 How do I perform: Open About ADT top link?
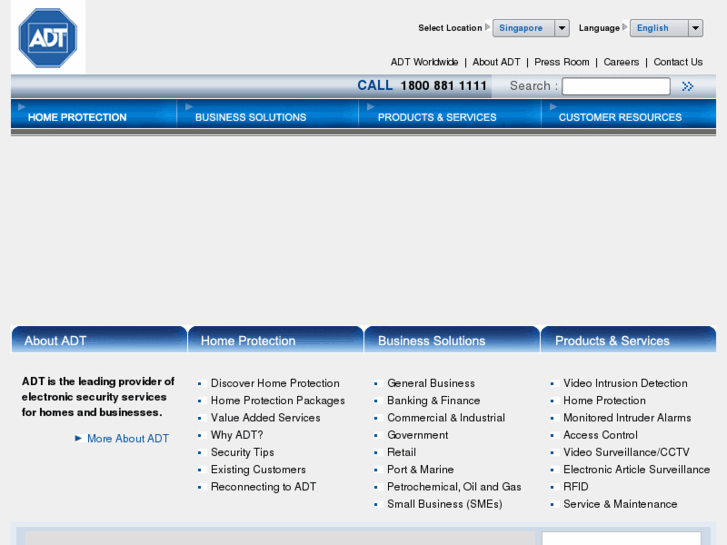(x=496, y=62)
